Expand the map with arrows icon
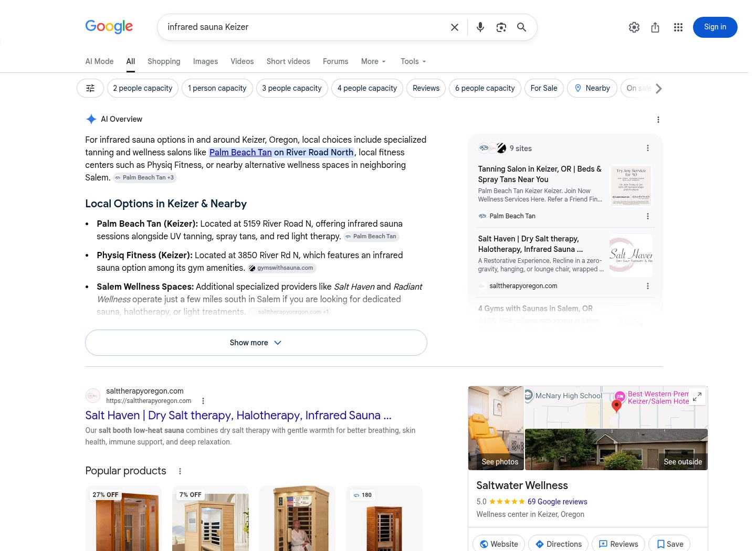Viewport: 756px width, 551px height. point(697,397)
